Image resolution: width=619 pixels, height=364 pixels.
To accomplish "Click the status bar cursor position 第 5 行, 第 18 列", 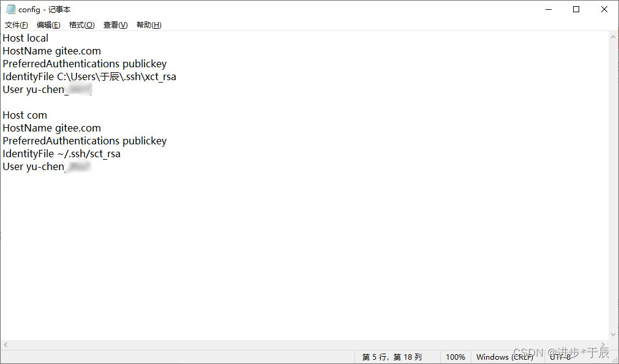I will 392,357.
